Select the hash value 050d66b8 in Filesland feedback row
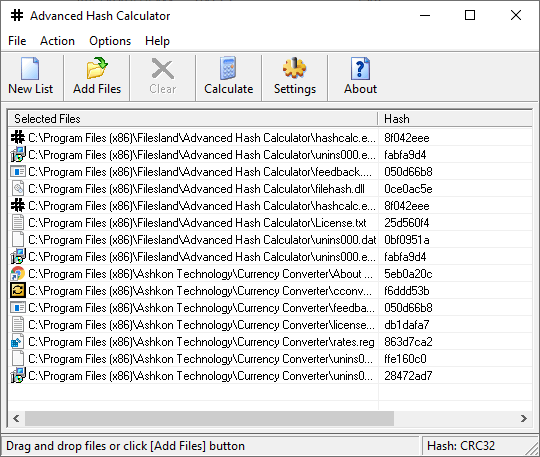This screenshot has width=540, height=457. [x=408, y=172]
